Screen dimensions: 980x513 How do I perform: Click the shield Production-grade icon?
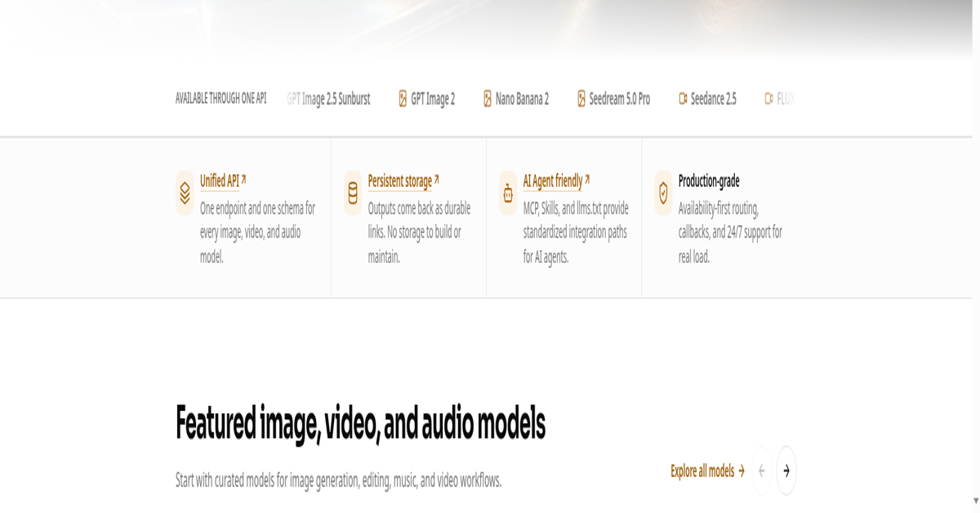(663, 193)
